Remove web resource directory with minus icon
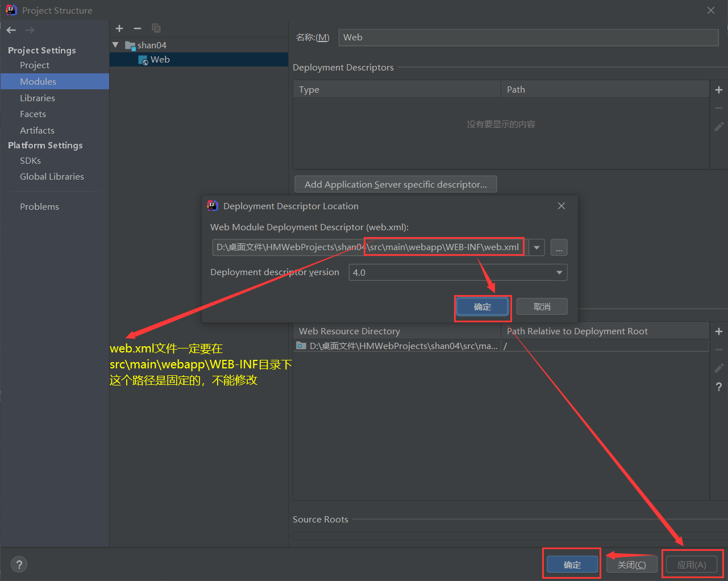The image size is (728, 581). click(719, 350)
